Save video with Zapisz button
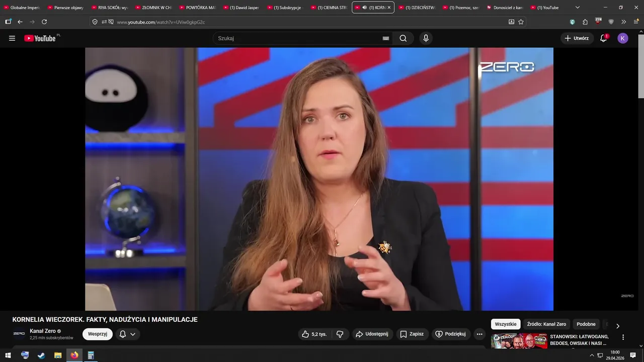644x362 pixels. (x=412, y=334)
